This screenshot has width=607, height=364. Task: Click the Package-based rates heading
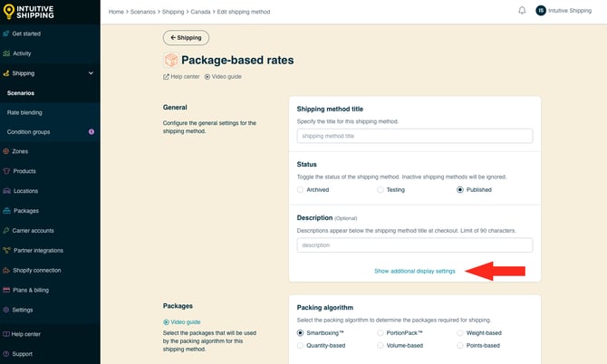tap(237, 60)
